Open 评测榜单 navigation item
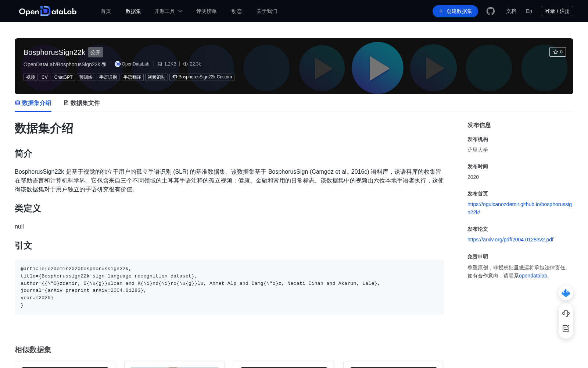Image resolution: width=588 pixels, height=368 pixels. coord(207,11)
